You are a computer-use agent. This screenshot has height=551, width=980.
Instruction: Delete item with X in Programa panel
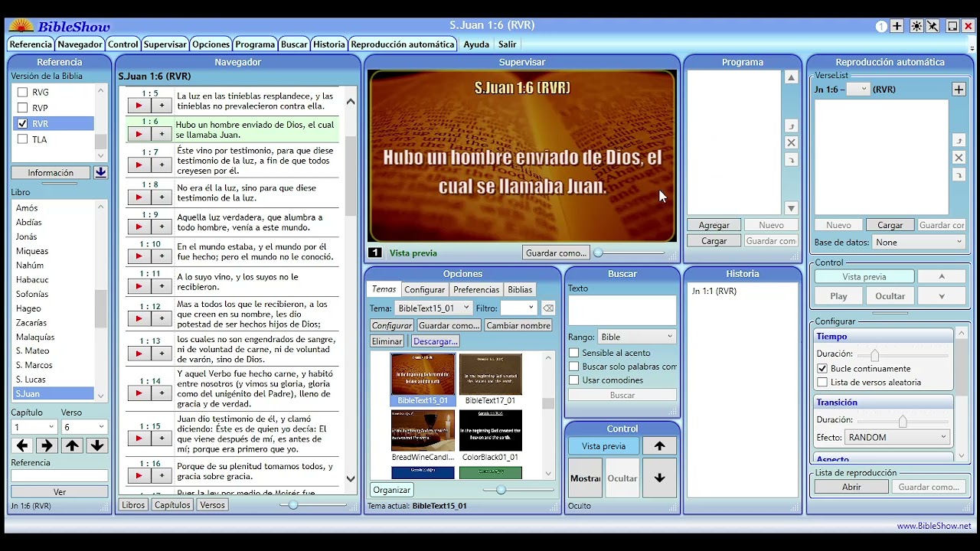pos(792,142)
